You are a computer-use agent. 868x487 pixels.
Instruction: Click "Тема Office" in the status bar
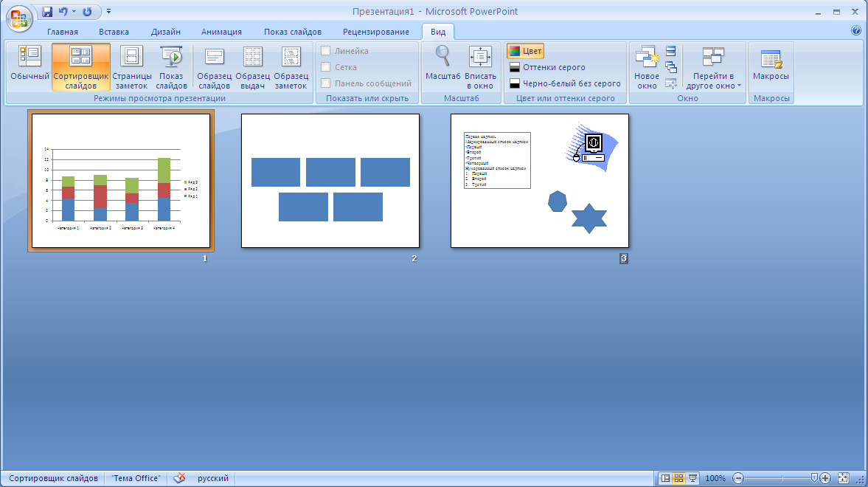tap(136, 478)
